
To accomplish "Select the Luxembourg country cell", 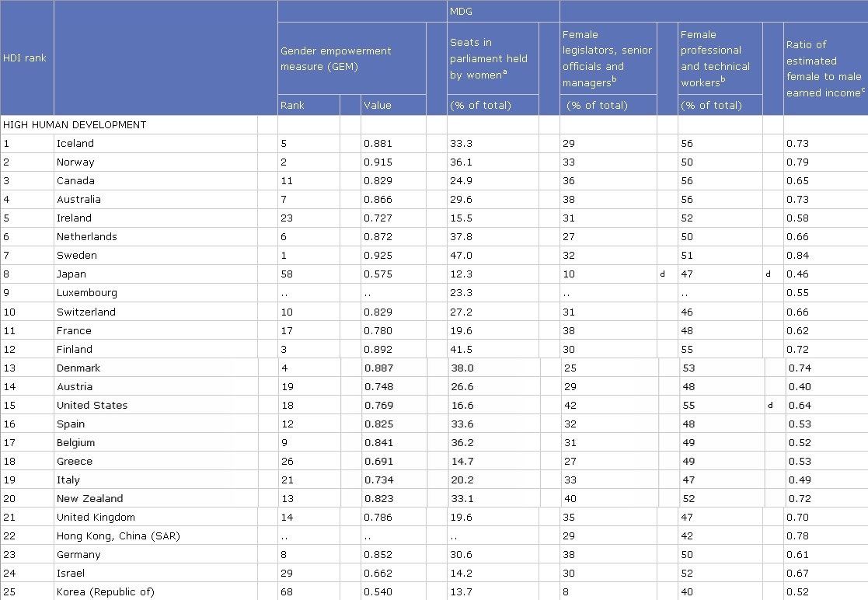I will point(86,293).
